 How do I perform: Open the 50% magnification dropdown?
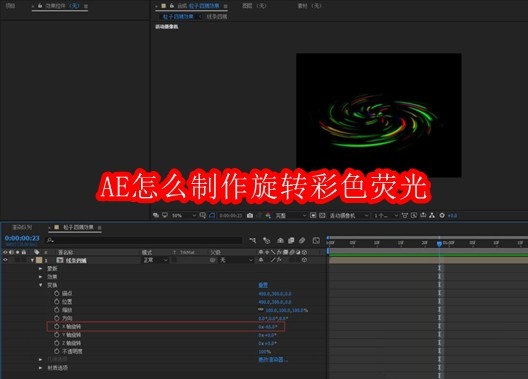(184, 215)
